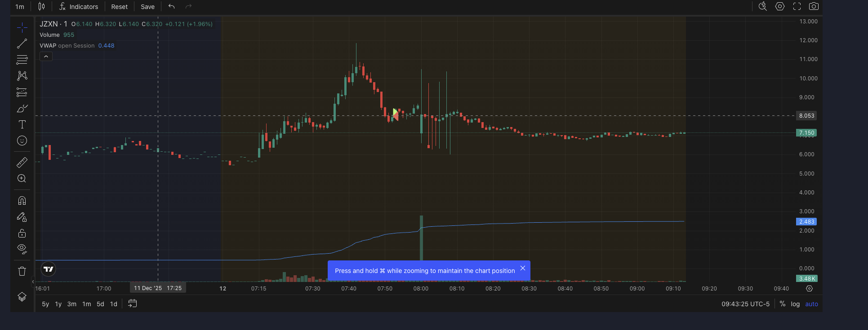Screen dimensions: 868x330
Task: Select the Text annotation tool
Action: (x=22, y=125)
